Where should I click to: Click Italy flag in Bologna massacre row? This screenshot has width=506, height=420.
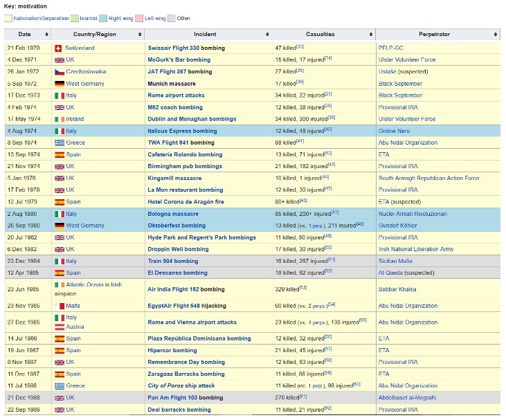click(60, 214)
